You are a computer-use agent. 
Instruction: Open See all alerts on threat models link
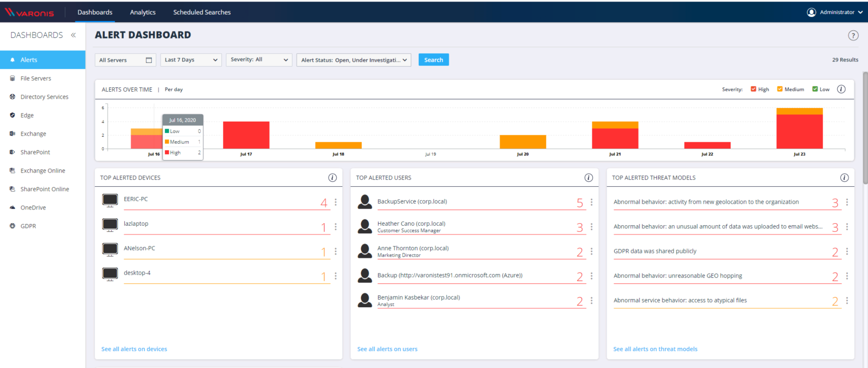point(655,349)
